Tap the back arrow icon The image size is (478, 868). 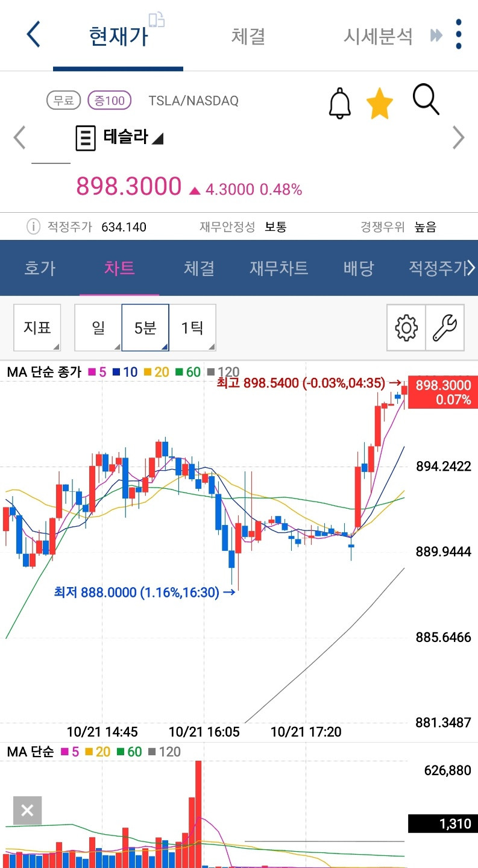34,34
